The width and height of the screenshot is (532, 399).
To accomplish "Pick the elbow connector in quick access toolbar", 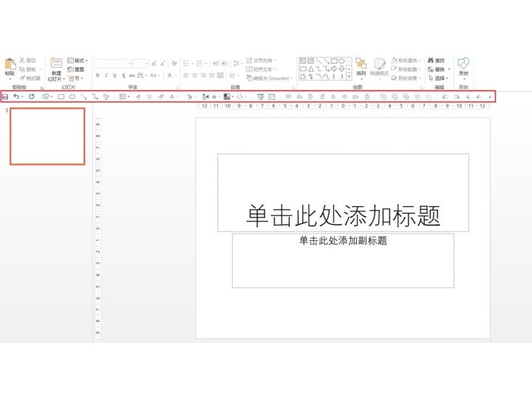I will [95, 97].
